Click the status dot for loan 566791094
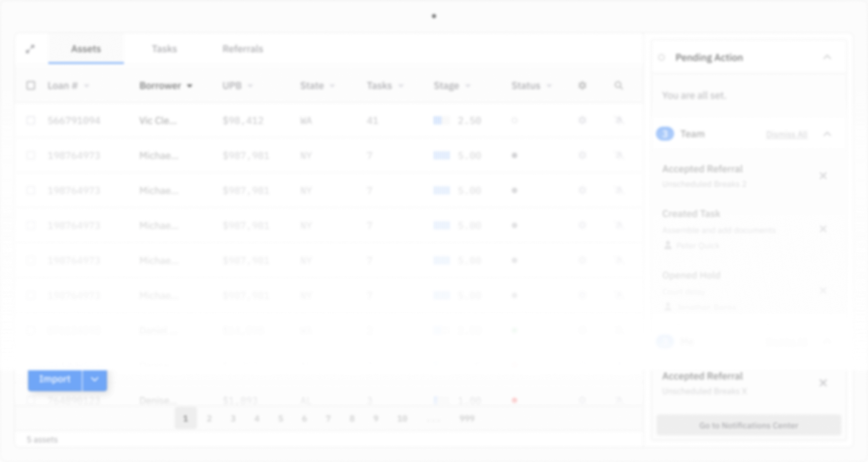 [x=514, y=120]
